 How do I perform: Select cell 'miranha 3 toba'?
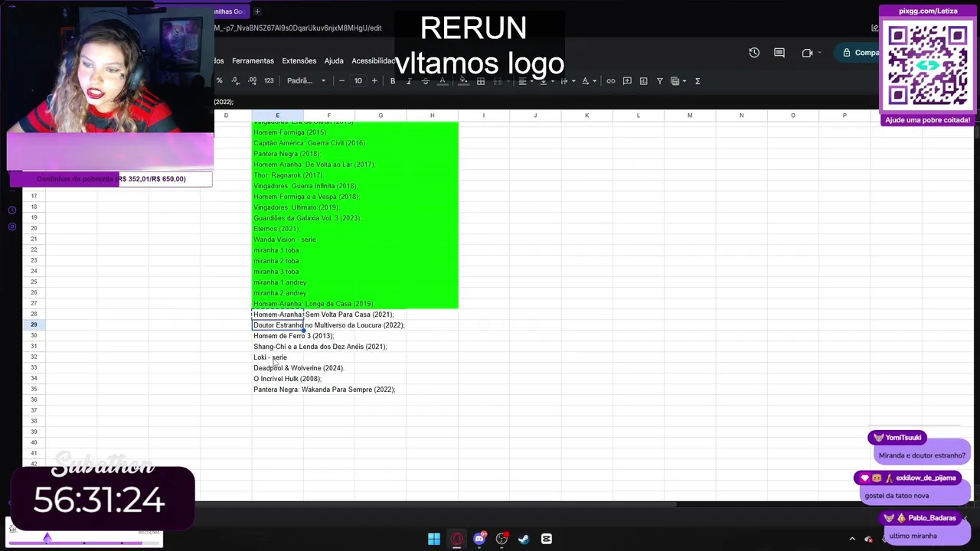276,272
